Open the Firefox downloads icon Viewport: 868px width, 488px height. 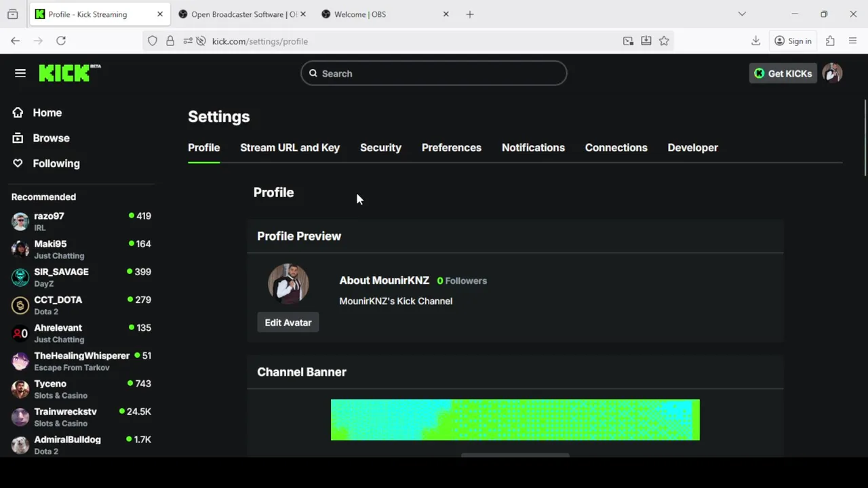pos(755,41)
